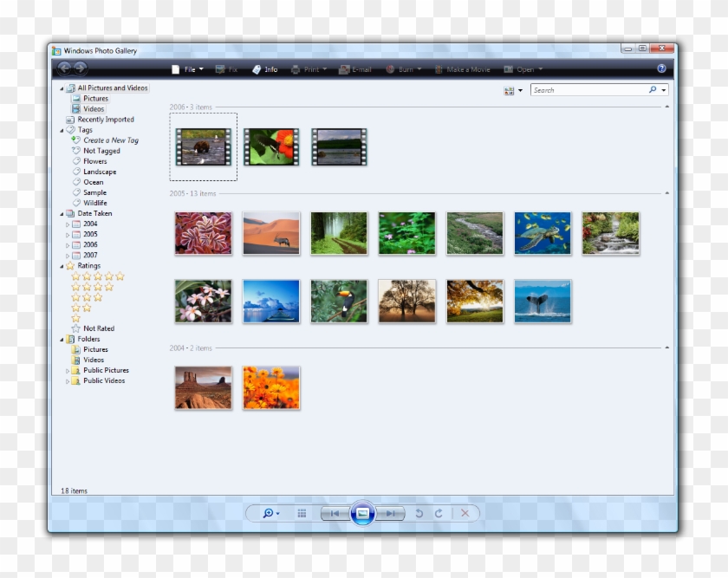Open the Print dropdown menu

pyautogui.click(x=324, y=69)
